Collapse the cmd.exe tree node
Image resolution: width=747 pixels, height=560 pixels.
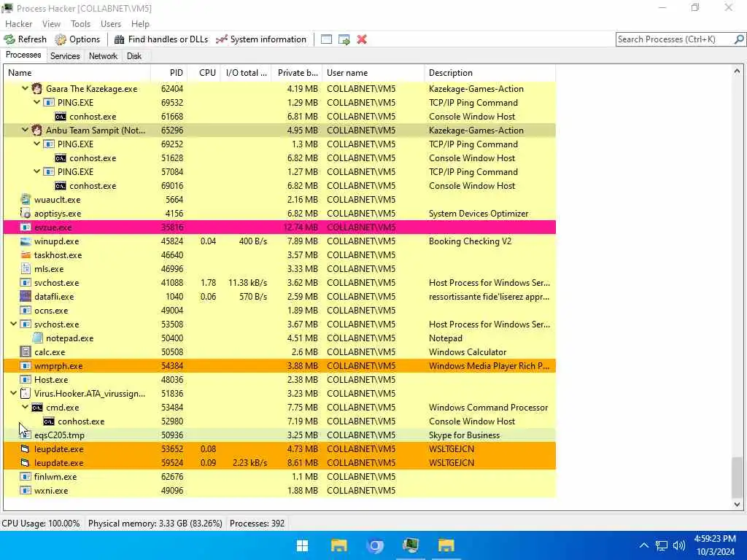(x=25, y=407)
